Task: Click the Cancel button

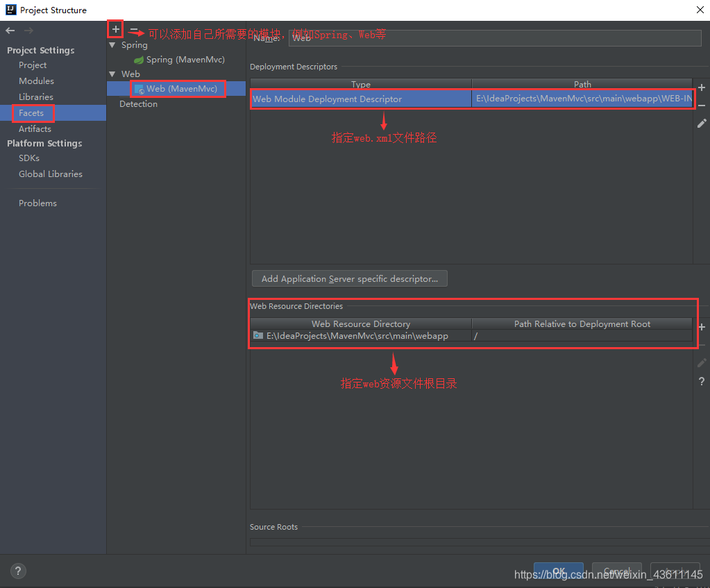Action: pos(617,571)
